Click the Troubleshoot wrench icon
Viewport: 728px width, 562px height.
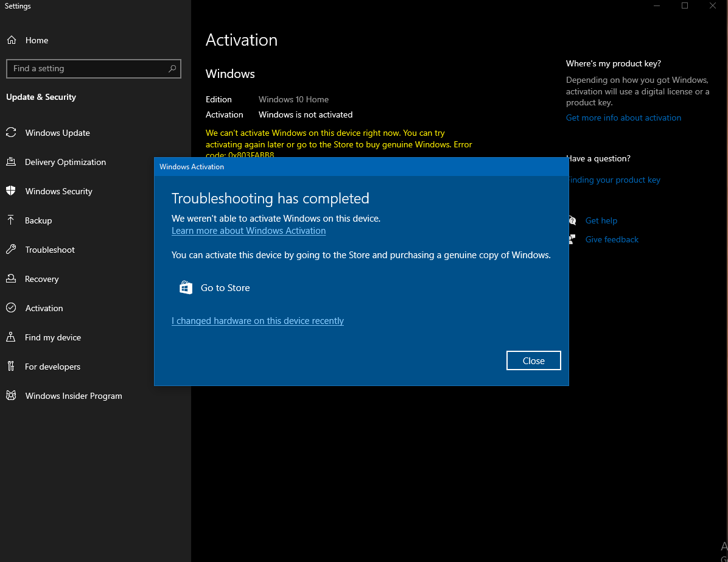pyautogui.click(x=11, y=250)
